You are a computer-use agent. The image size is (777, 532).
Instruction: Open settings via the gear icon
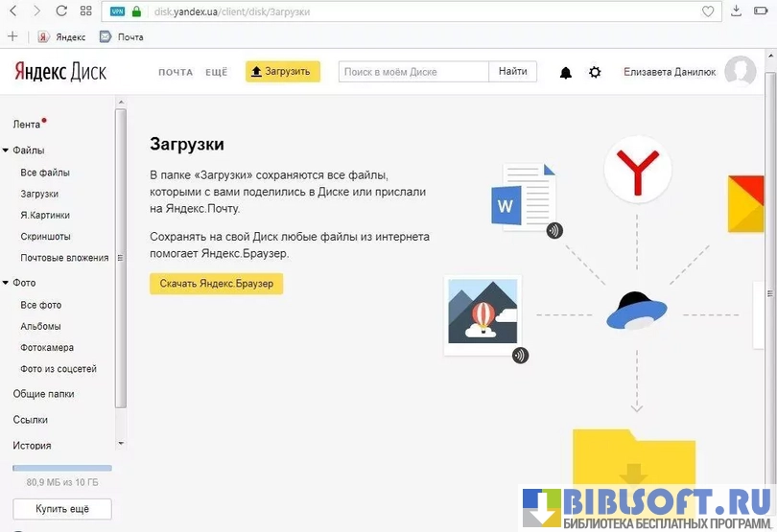tap(595, 73)
